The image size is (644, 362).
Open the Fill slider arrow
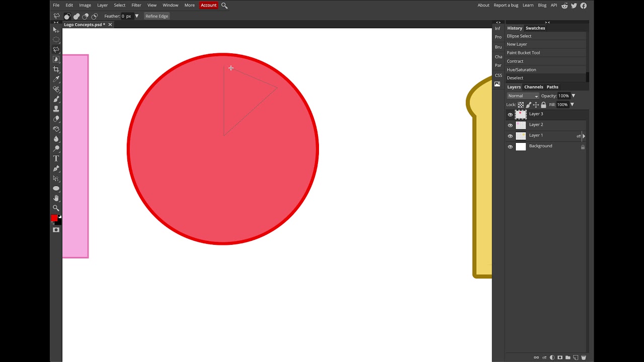[x=572, y=105]
